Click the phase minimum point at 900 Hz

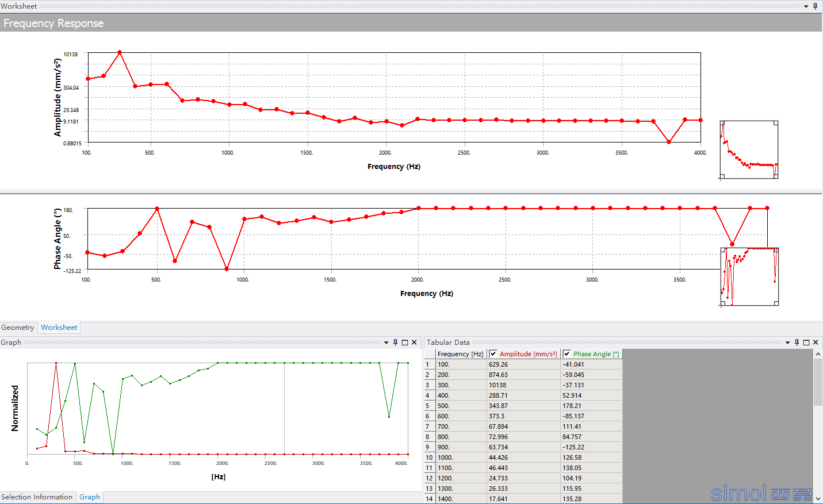click(x=227, y=268)
